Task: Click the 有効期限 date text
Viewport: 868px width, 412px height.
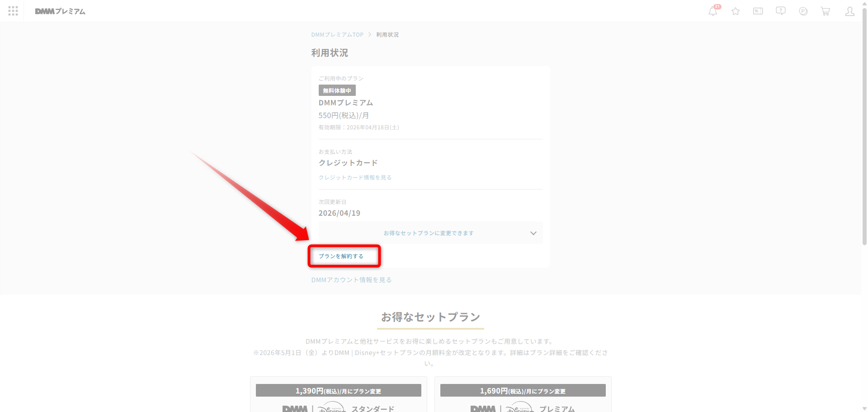Action: tap(359, 128)
